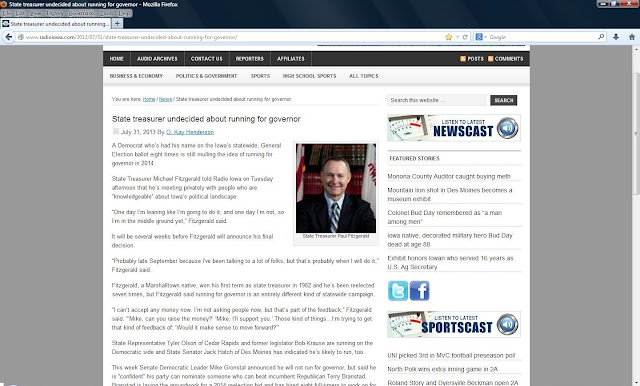Viewport: 640px width, 386px height.
Task: Go back using the browser back arrow
Action: (x=9, y=37)
